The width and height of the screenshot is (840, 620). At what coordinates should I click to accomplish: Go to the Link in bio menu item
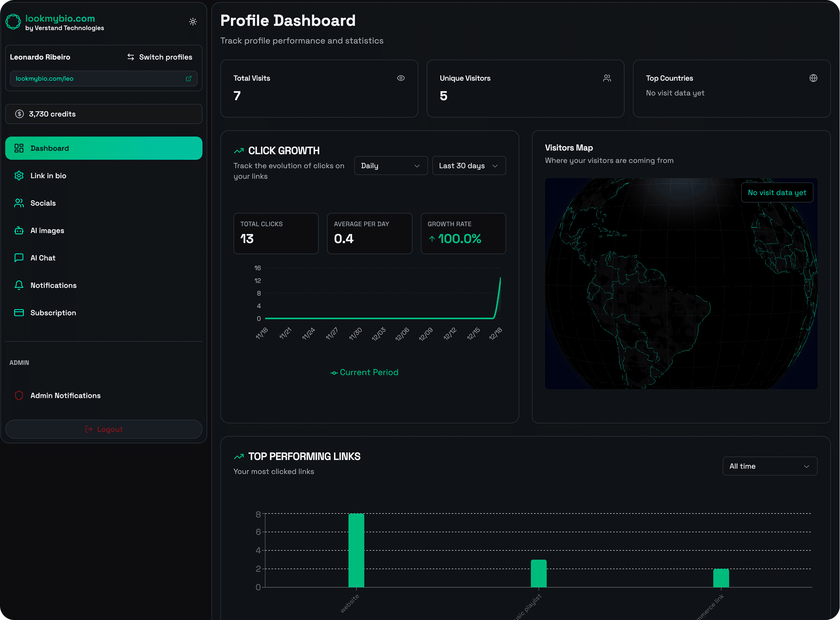coord(48,176)
